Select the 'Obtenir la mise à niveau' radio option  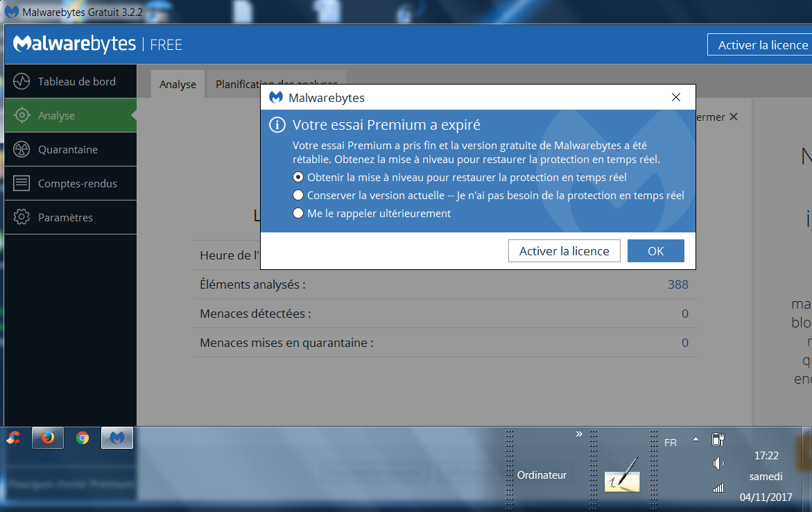coord(298,177)
